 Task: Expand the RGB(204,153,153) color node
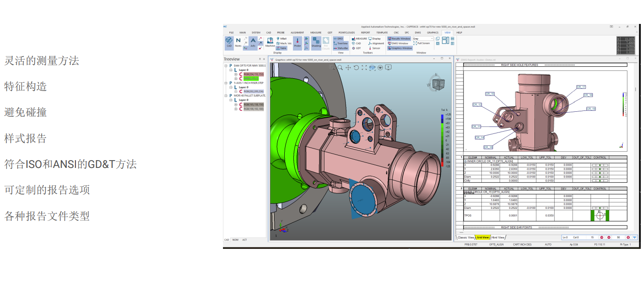[236, 74]
